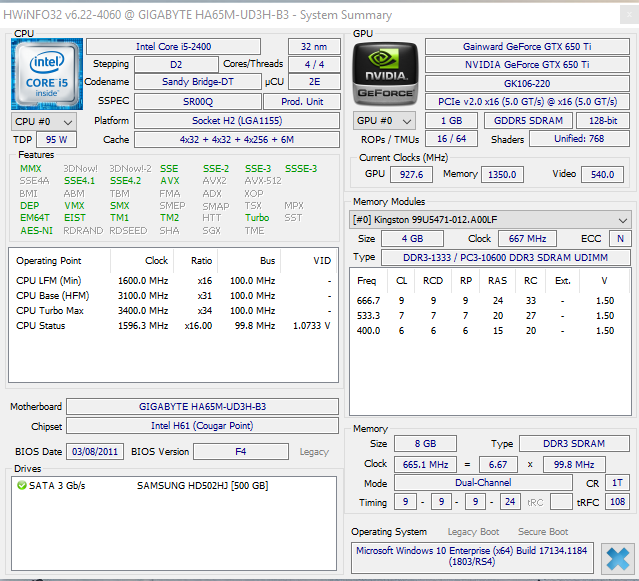The width and height of the screenshot is (639, 581).
Task: Click the 95 W TDP value
Action: click(56, 140)
